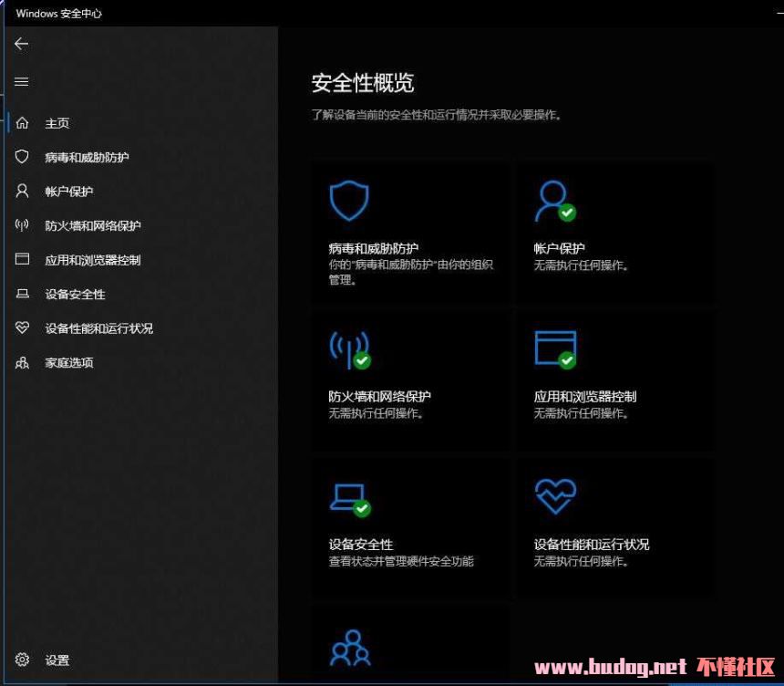This screenshot has width=784, height=686.
Task: Click the Windows 安全中心 window title
Action: click(59, 14)
